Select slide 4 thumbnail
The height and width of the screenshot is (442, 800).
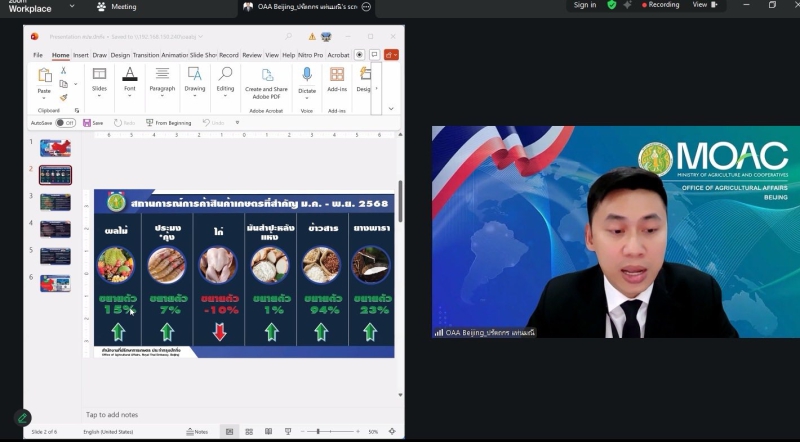coord(55,229)
